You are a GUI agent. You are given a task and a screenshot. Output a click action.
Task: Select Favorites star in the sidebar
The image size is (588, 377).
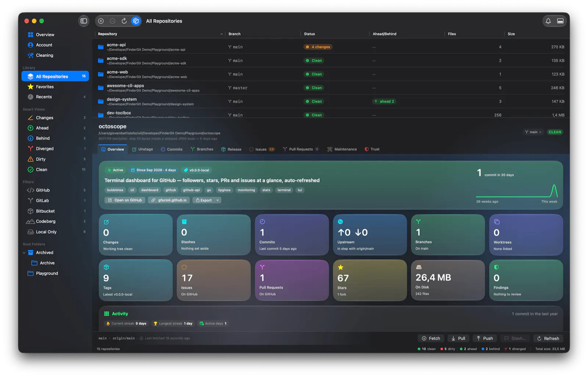55,87
